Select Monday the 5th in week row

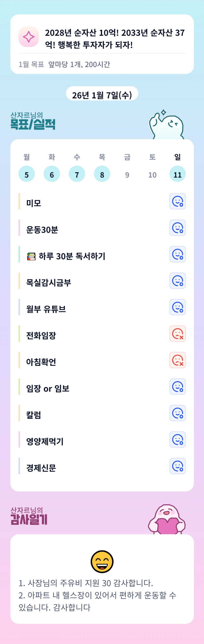(27, 174)
